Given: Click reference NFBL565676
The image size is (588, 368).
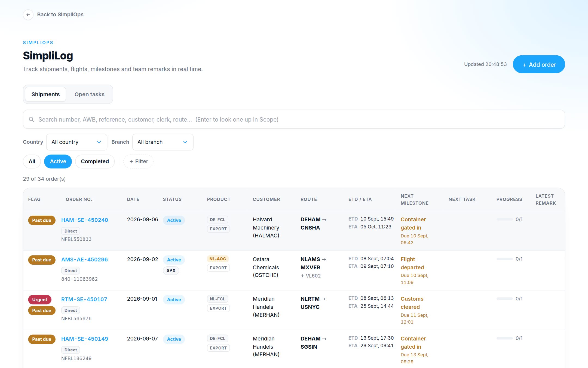Looking at the screenshot, I should point(76,319).
